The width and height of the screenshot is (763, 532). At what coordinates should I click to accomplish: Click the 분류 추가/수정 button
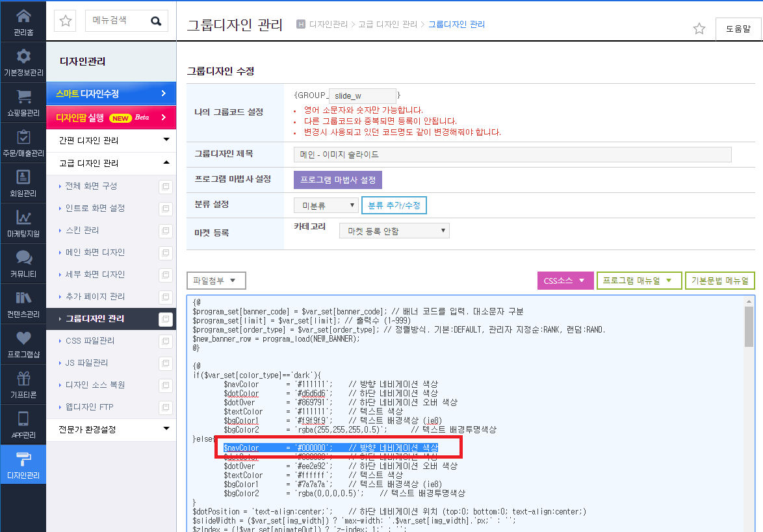pos(394,205)
